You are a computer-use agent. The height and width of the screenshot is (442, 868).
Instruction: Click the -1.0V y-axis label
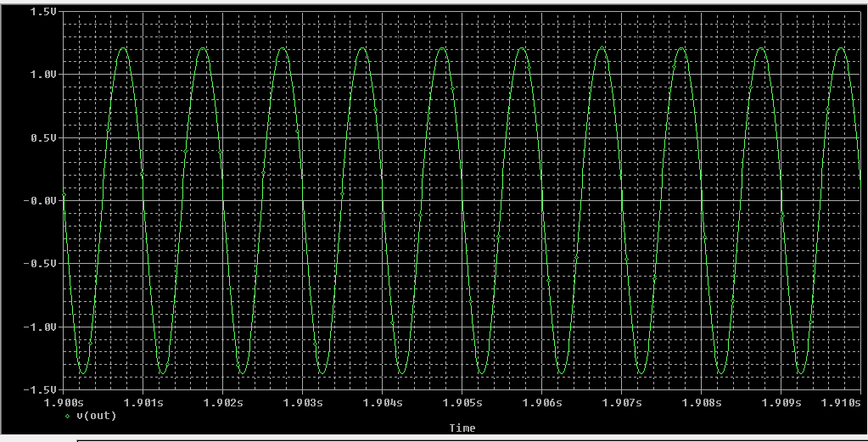pyautogui.click(x=40, y=327)
